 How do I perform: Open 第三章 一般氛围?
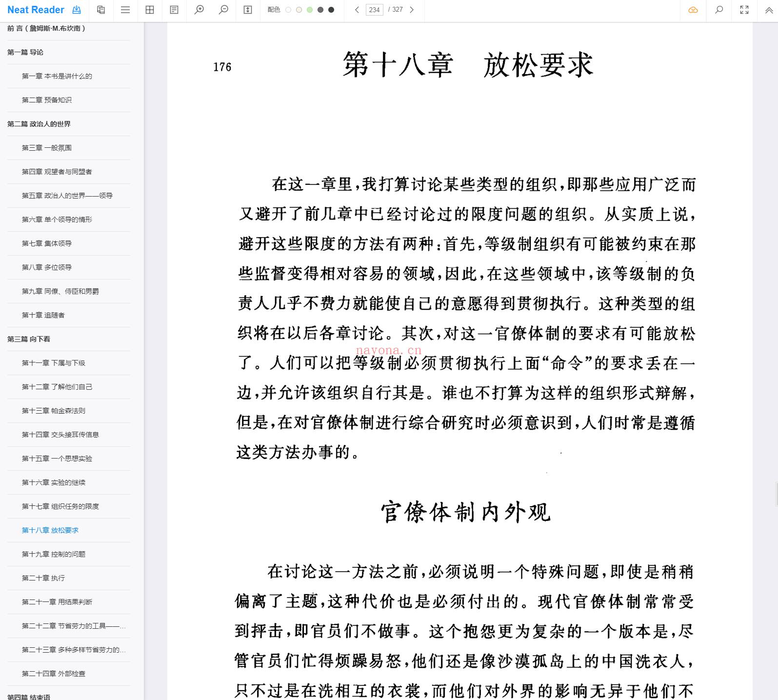coord(47,148)
